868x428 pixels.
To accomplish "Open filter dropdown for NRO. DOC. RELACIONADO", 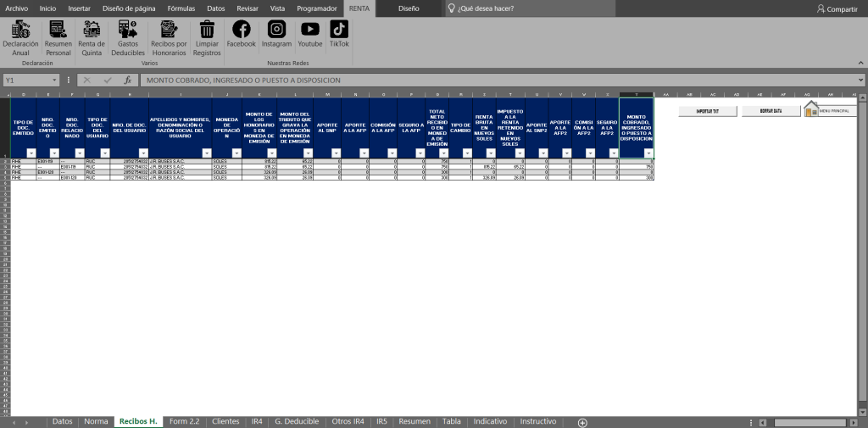I will click(x=79, y=153).
